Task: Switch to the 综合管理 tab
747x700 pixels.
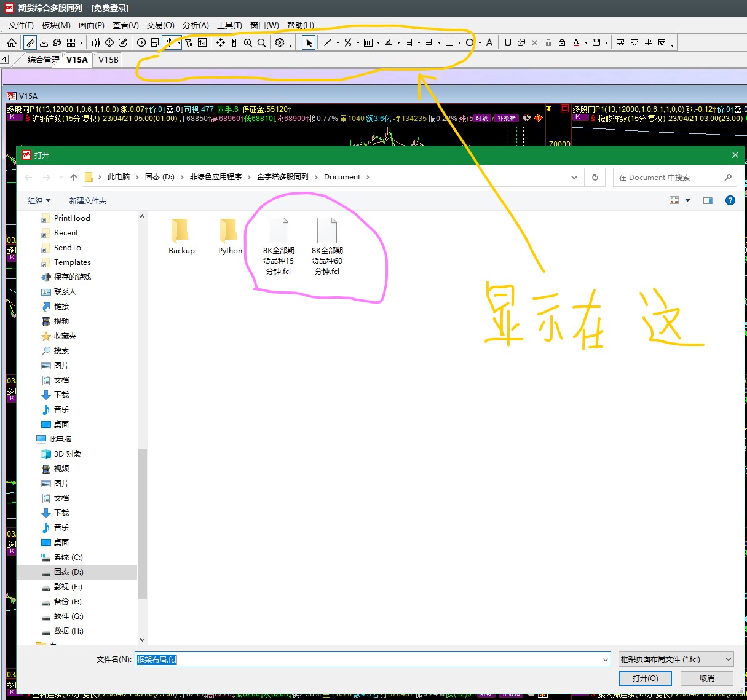Action: [x=43, y=60]
